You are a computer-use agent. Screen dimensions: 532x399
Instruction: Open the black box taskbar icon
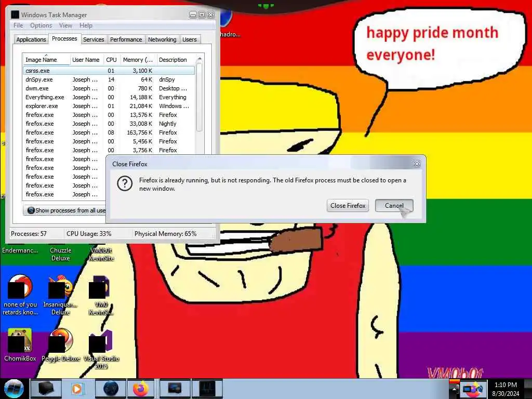point(46,389)
